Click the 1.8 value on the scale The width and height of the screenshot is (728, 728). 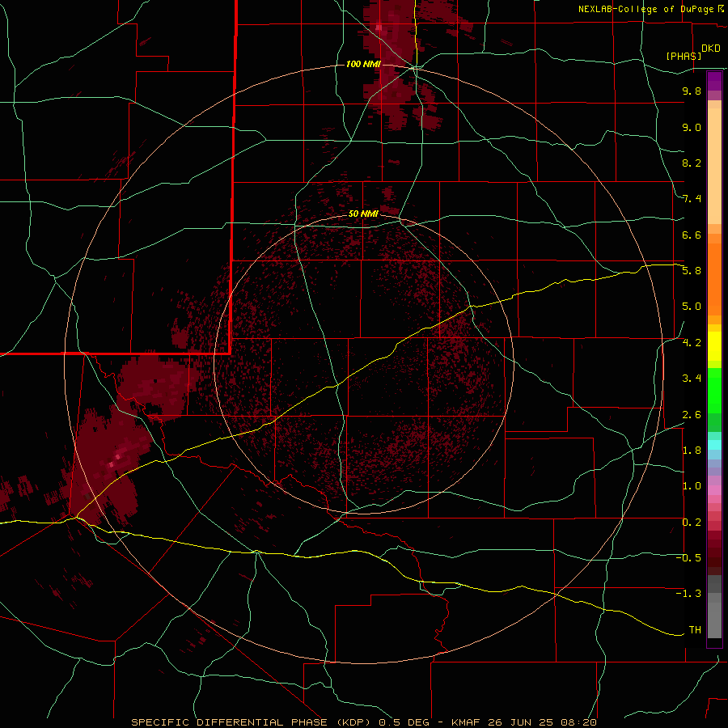[692, 451]
